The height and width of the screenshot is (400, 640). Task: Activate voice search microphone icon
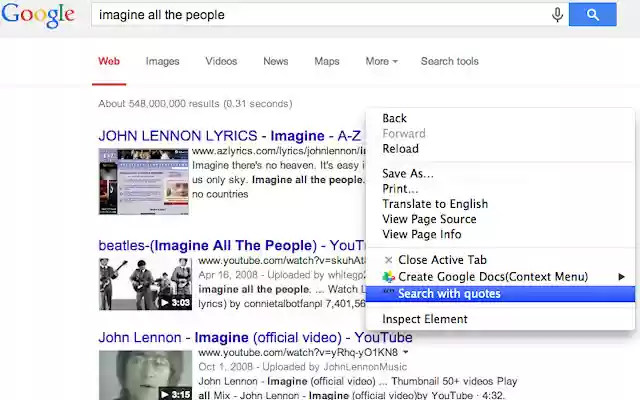(557, 15)
